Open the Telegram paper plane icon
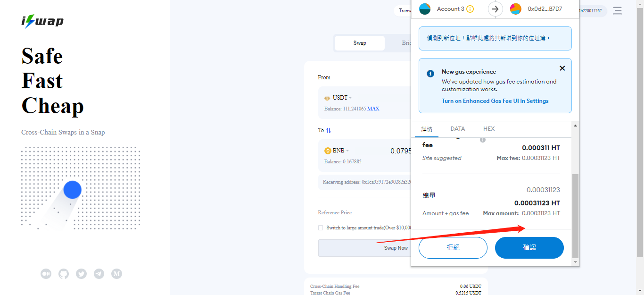This screenshot has height=295, width=644. point(99,274)
